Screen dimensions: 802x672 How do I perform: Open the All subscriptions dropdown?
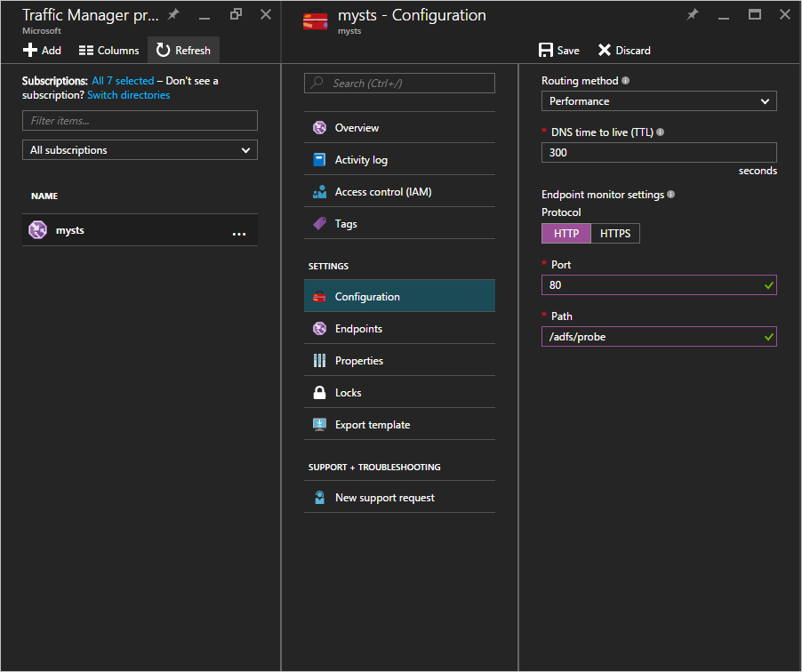(140, 150)
